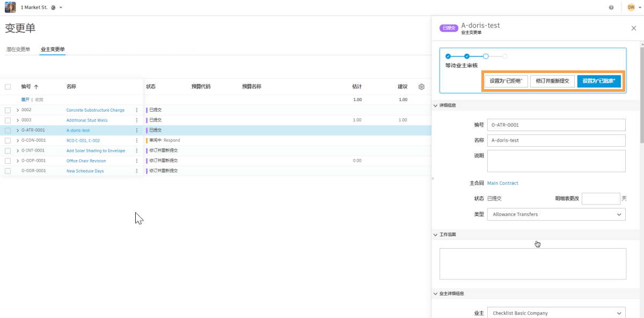Open Concrete Substructure Change link
Image resolution: width=644 pixels, height=318 pixels.
(96, 110)
